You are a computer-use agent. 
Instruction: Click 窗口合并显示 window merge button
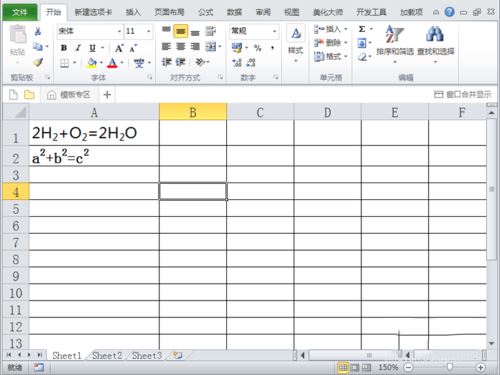pyautogui.click(x=463, y=95)
